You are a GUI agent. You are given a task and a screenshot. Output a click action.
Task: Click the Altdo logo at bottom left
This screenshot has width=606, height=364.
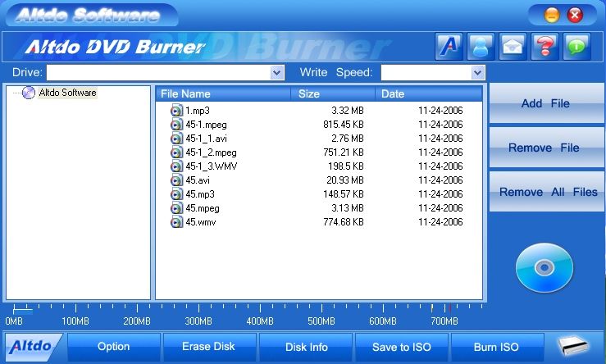pyautogui.click(x=34, y=347)
